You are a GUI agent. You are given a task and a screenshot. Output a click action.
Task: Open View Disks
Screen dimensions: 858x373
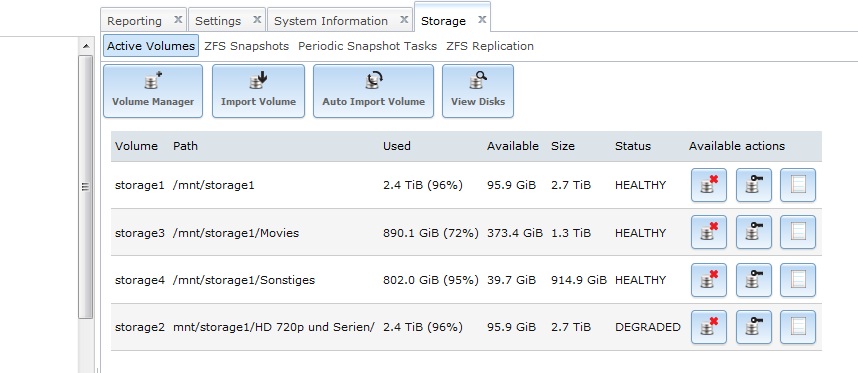click(478, 91)
